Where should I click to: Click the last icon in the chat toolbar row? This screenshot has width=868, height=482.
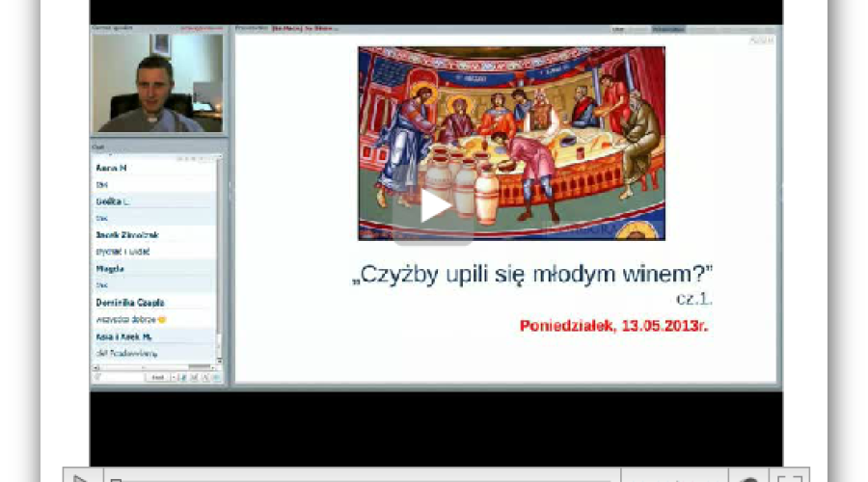click(216, 378)
